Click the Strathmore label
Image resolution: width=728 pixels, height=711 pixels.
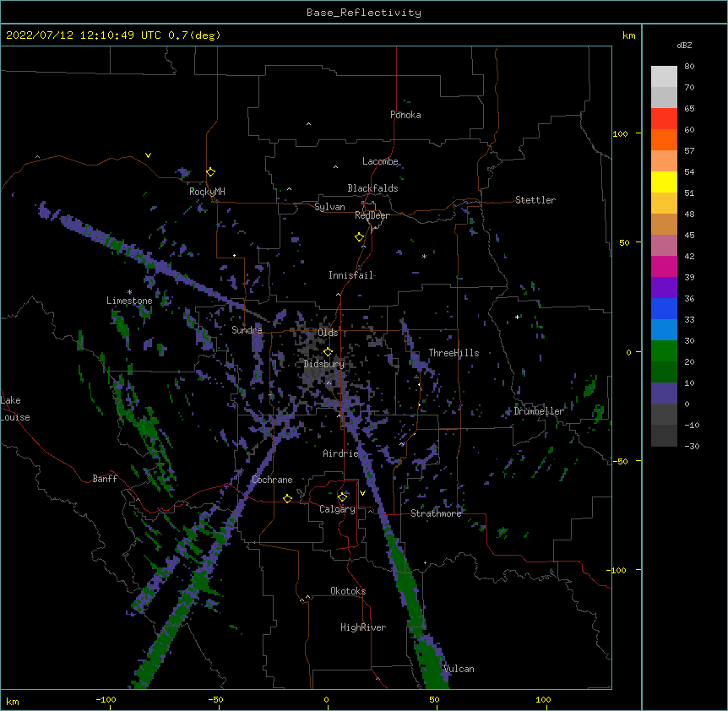coord(436,513)
